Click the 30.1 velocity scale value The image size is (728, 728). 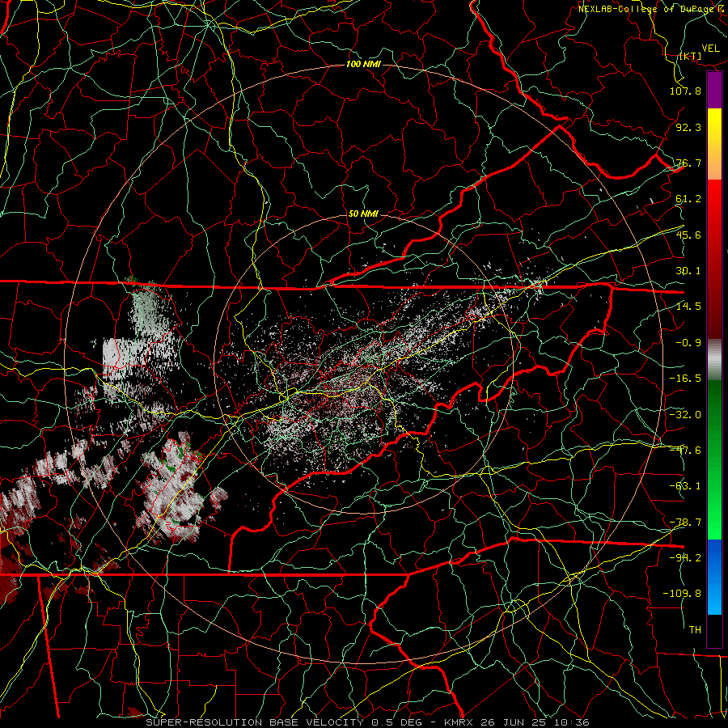click(688, 271)
